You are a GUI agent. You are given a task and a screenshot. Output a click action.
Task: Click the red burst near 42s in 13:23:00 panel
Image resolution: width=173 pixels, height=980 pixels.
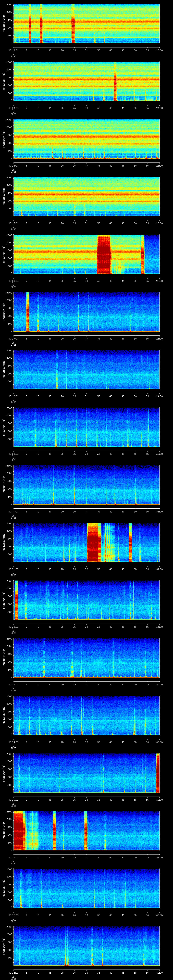(115, 81)
